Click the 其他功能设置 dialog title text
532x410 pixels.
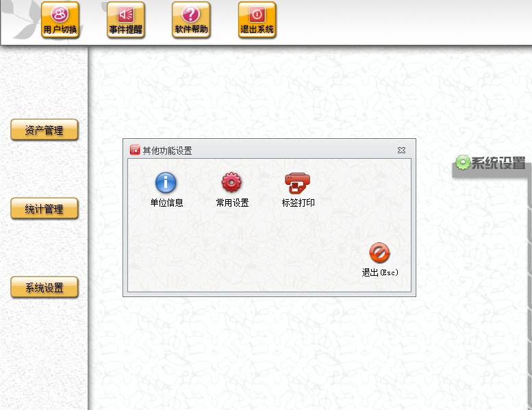[x=167, y=151]
